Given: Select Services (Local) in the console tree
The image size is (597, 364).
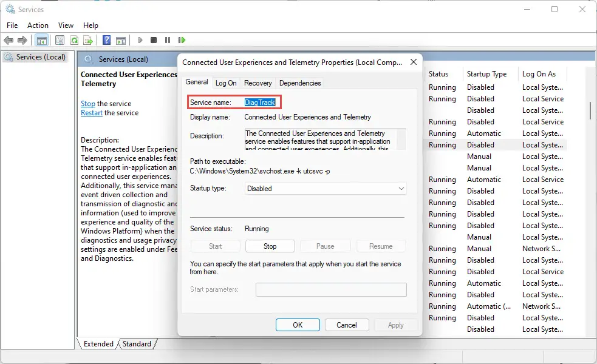Looking at the screenshot, I should 40,57.
